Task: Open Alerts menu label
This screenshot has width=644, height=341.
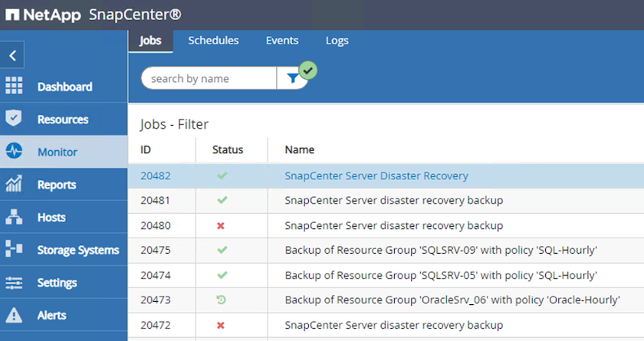Action: [x=52, y=315]
